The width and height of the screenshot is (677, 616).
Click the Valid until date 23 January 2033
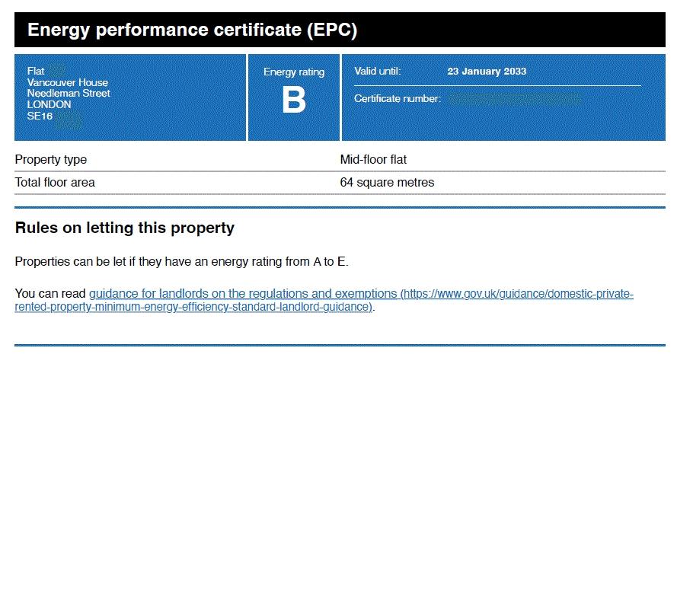click(x=487, y=71)
